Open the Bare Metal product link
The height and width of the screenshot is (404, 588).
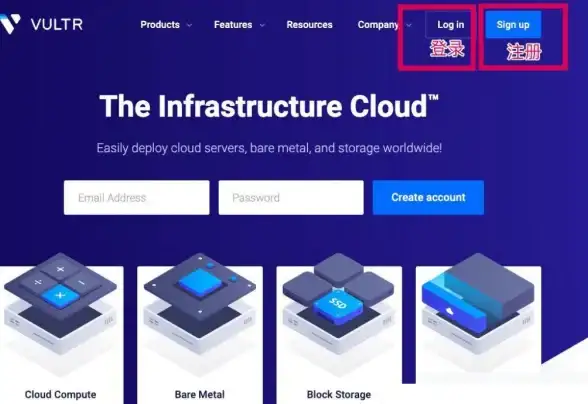point(200,395)
